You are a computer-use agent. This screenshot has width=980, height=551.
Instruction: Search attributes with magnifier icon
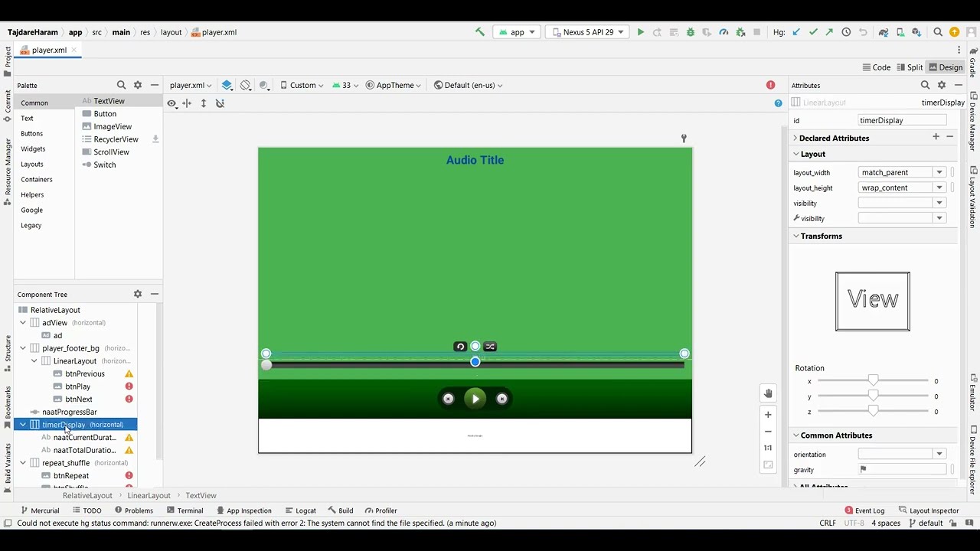925,85
